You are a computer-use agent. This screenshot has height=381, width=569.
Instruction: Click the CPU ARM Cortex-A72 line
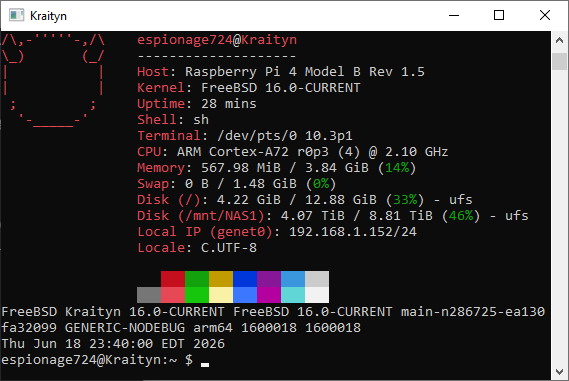(x=293, y=152)
